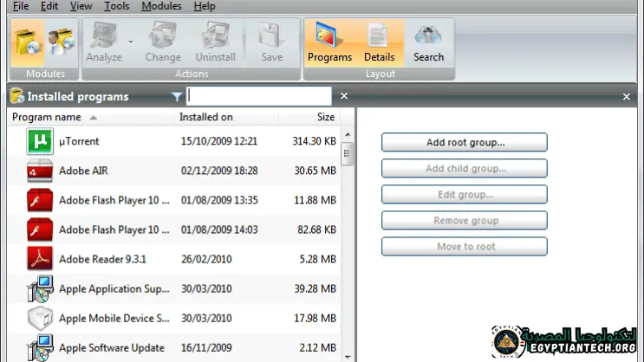
Task: Click the filter funnel icon
Action: click(177, 96)
